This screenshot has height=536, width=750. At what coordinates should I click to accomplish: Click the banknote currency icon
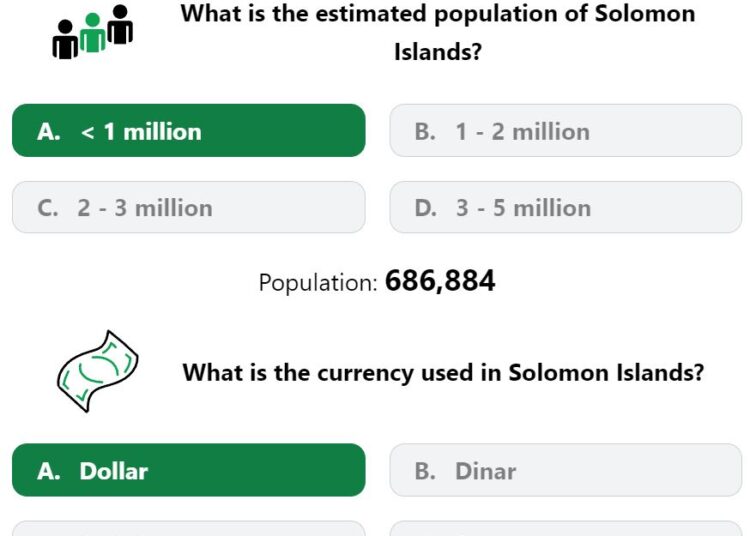coord(98,371)
